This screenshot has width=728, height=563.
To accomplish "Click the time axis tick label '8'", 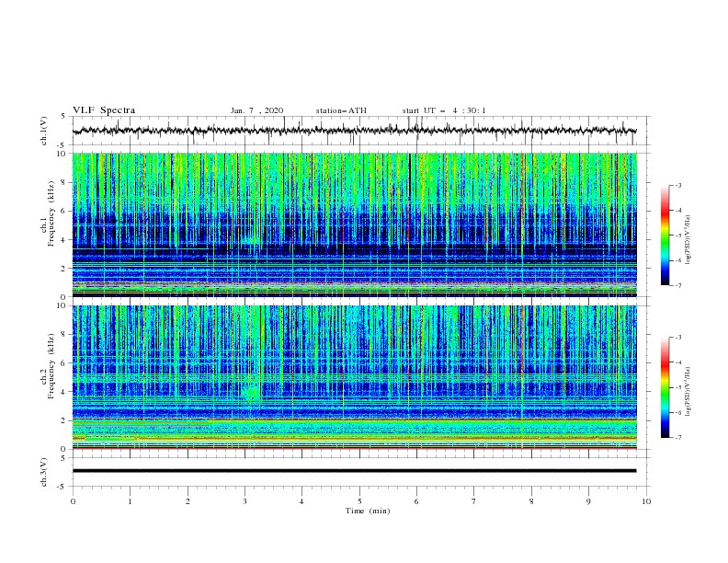I will tap(531, 501).
